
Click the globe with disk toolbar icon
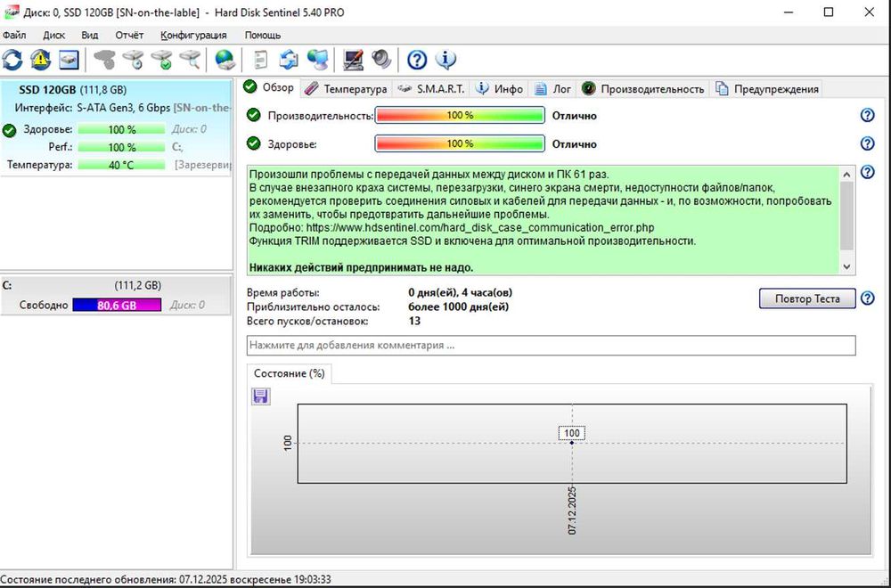pos(225,59)
